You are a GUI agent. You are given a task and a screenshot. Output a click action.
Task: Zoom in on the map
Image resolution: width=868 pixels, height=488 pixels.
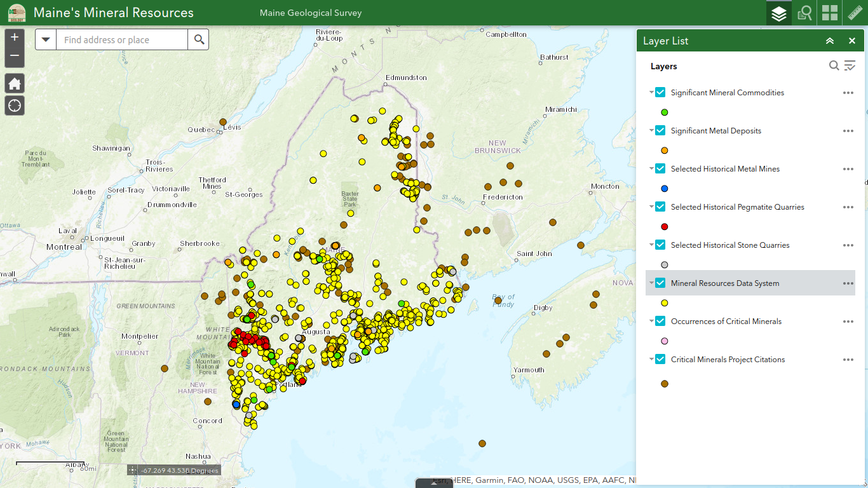15,37
